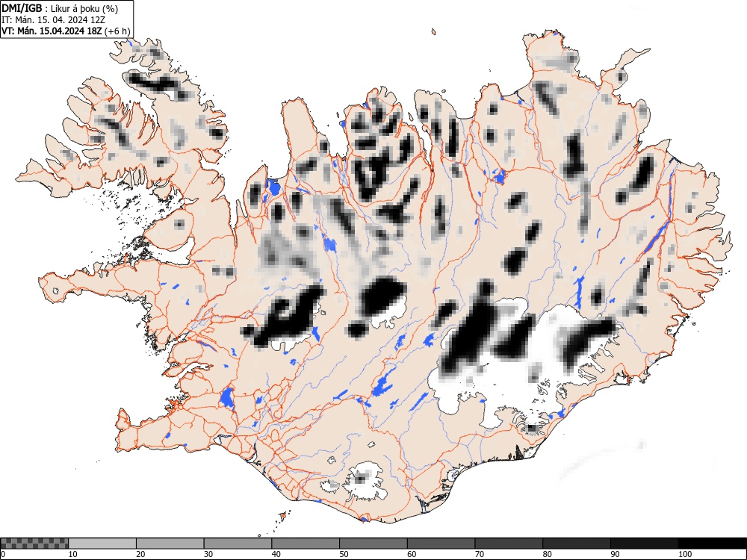The width and height of the screenshot is (747, 560).
Task: Click the '0' legend label
Action: (x=3, y=554)
